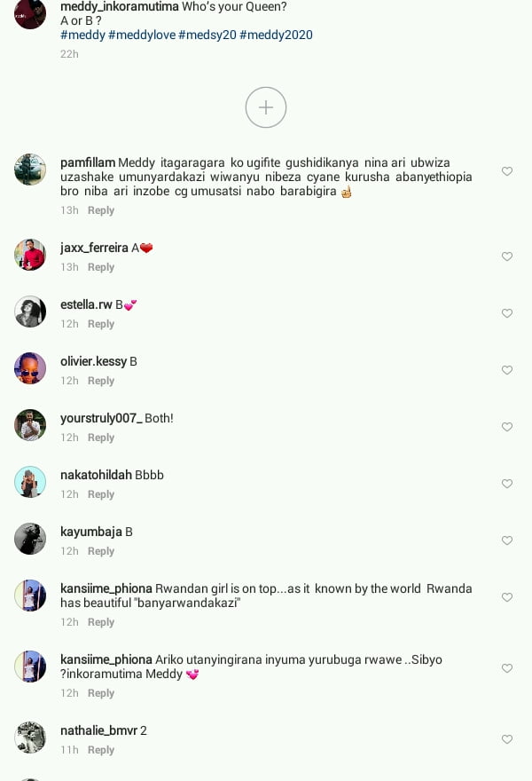Like pamfillam's comment with the heart icon
The height and width of the screenshot is (781, 532).
coord(506,171)
